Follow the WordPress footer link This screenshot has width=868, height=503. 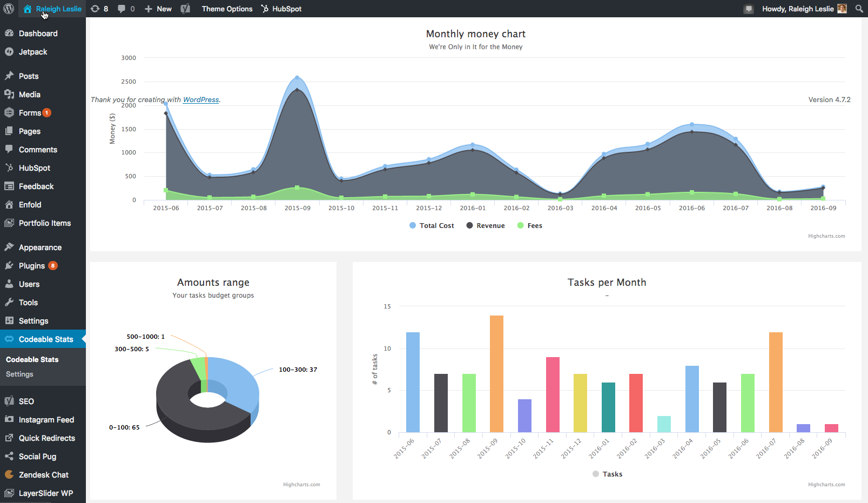201,100
